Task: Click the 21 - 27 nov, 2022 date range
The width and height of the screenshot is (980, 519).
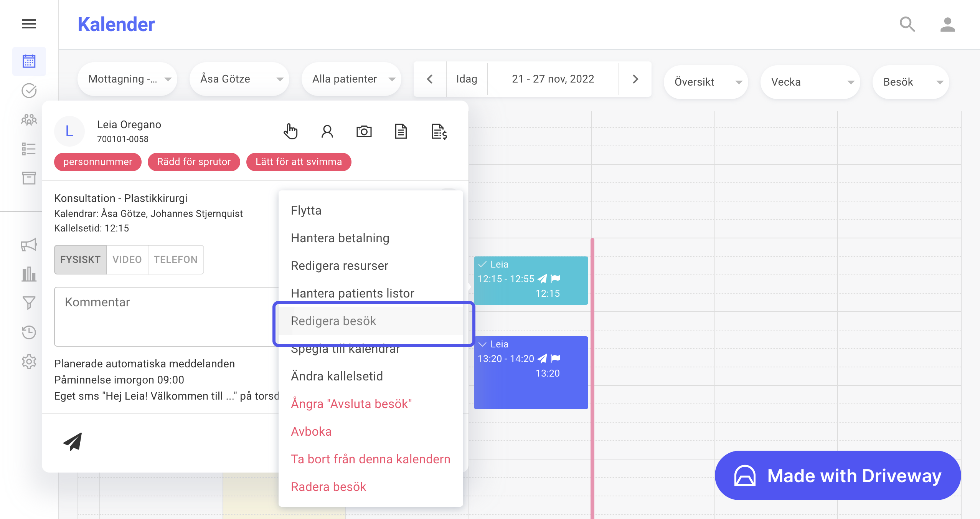Action: tap(553, 79)
